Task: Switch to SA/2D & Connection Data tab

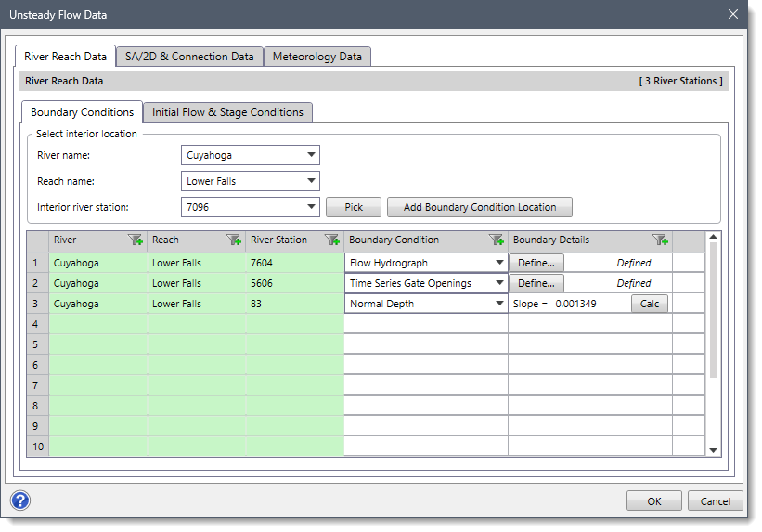Action: (x=189, y=57)
